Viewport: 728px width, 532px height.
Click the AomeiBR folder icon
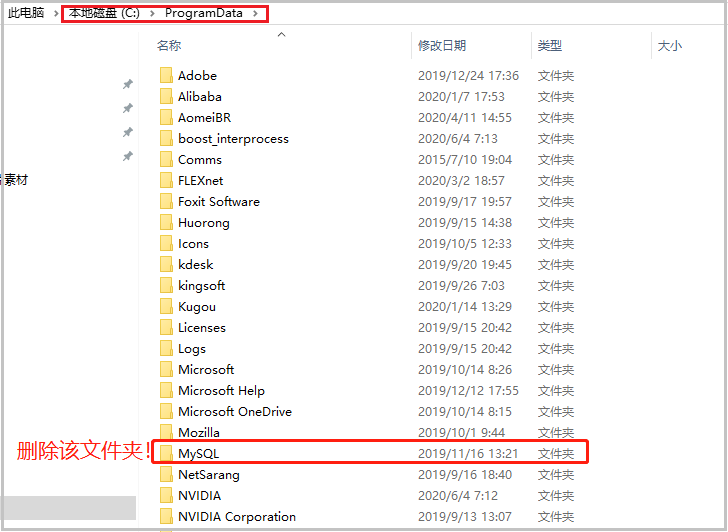[x=166, y=117]
